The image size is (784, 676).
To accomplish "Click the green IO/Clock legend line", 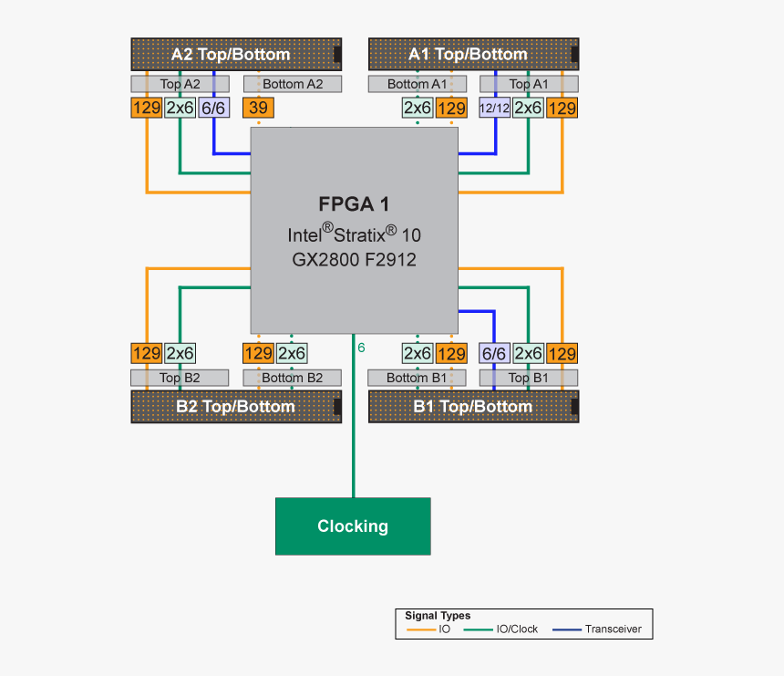I will [479, 629].
